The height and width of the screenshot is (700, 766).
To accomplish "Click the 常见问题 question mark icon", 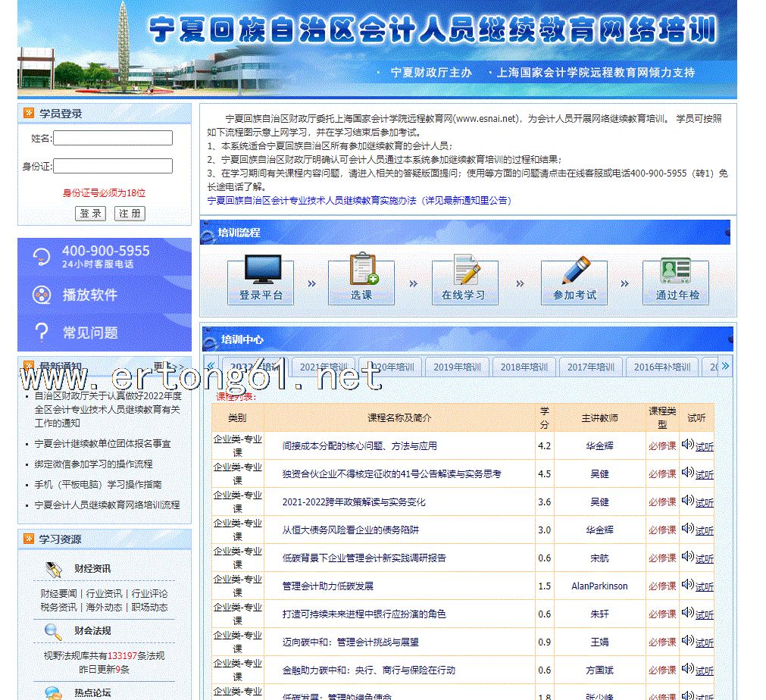I will tap(42, 332).
